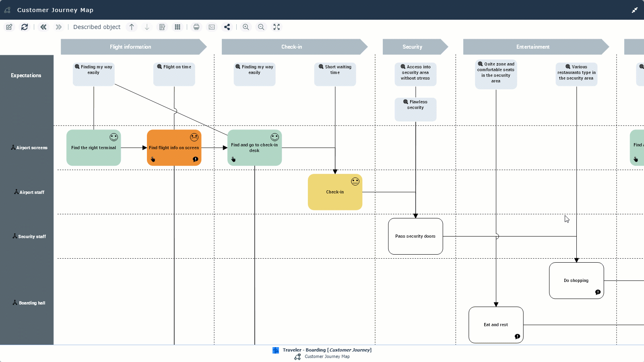Image resolution: width=644 pixels, height=362 pixels.
Task: Select Quite zone and comfortable seats expectation
Action: coord(496,74)
